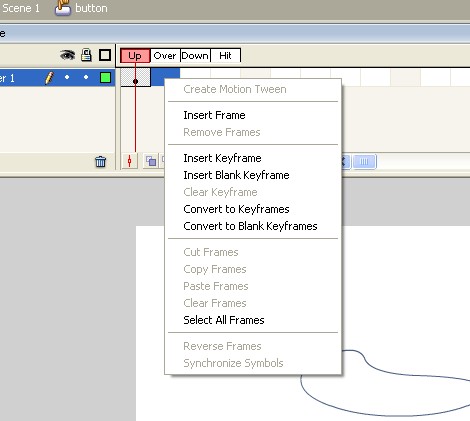Click the grayed Remove Frames item
This screenshot has height=421, width=470.
253,132
